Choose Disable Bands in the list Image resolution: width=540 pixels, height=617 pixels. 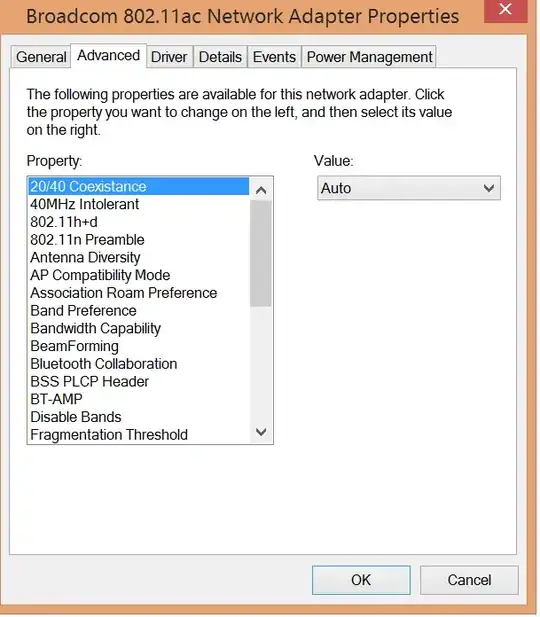[x=139, y=417]
